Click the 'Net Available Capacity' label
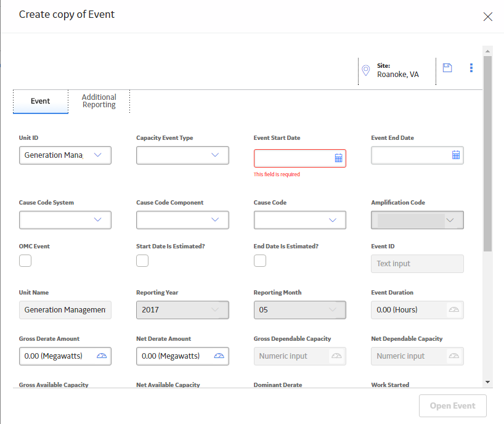This screenshot has height=424, width=504. click(168, 385)
